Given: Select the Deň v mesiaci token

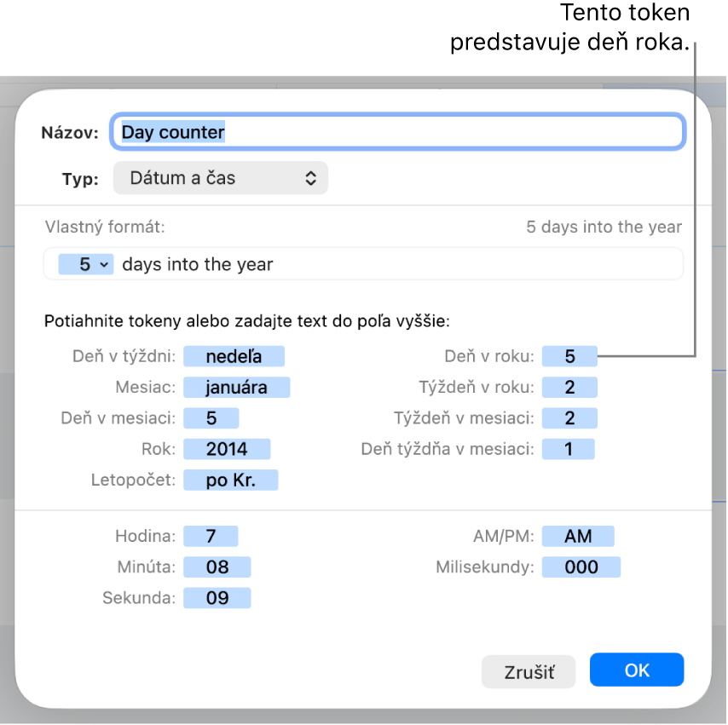Looking at the screenshot, I should click(211, 418).
